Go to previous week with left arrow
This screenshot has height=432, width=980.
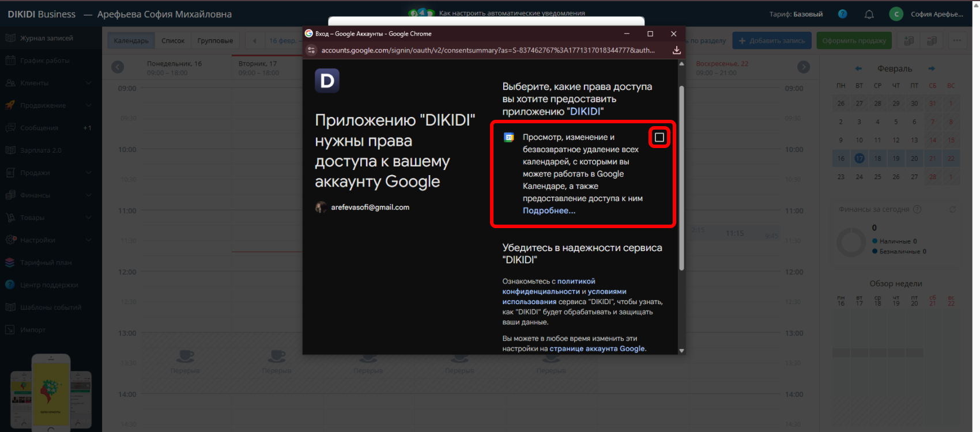pos(118,67)
